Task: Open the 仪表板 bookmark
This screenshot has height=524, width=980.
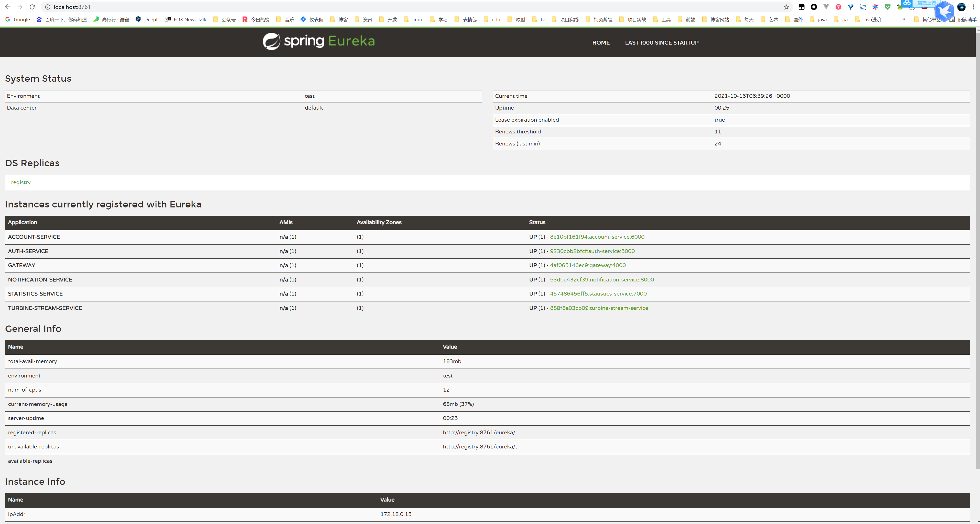Action: [x=312, y=19]
